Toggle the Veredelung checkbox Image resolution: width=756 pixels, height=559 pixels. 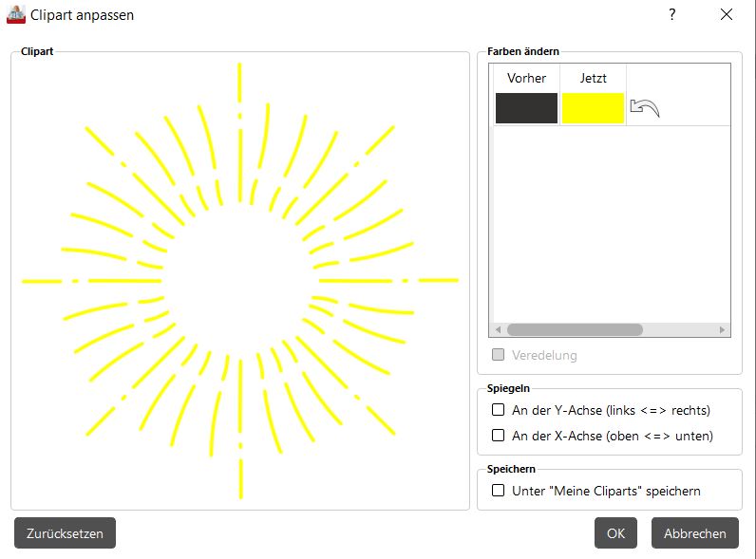click(x=499, y=355)
